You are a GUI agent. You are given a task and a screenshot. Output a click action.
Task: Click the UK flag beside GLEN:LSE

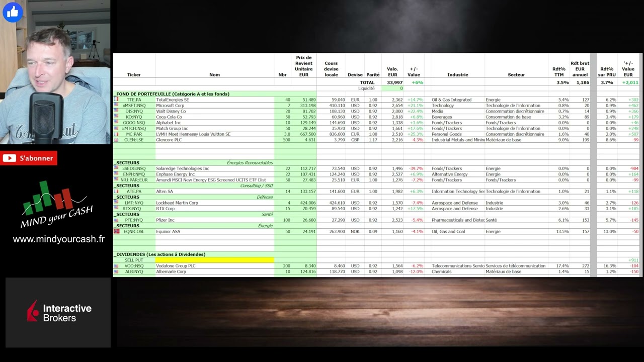[116, 140]
